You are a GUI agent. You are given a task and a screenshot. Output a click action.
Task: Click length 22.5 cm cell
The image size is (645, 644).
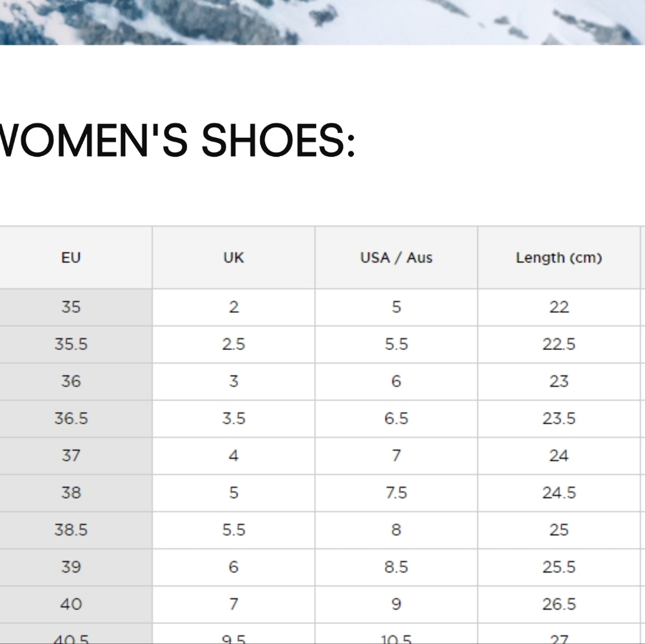click(x=559, y=344)
